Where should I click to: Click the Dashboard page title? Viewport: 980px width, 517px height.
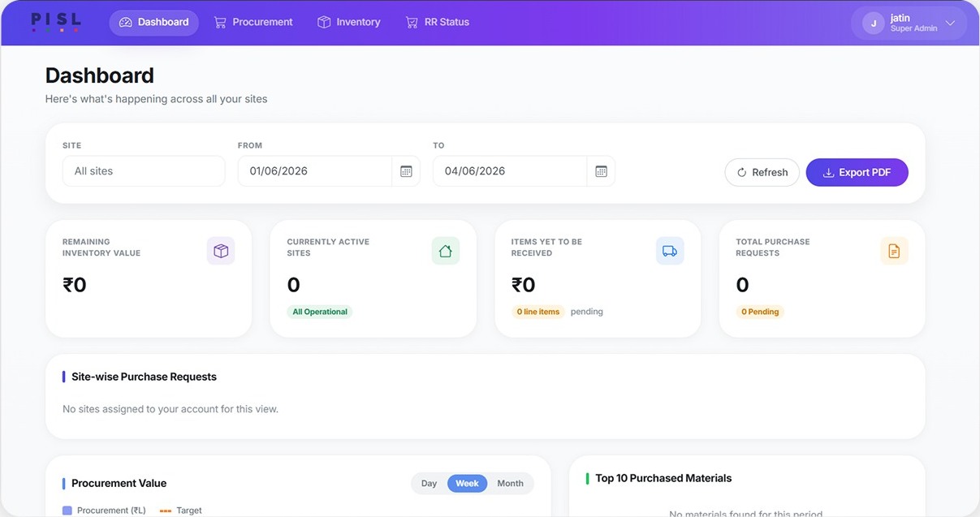pos(99,75)
